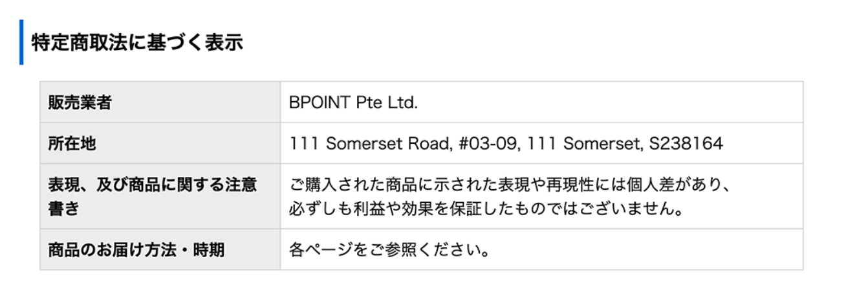This screenshot has width=868, height=298.
Task: Click the line beginning 必ずしも利益や効果
Action: pyautogui.click(x=486, y=209)
